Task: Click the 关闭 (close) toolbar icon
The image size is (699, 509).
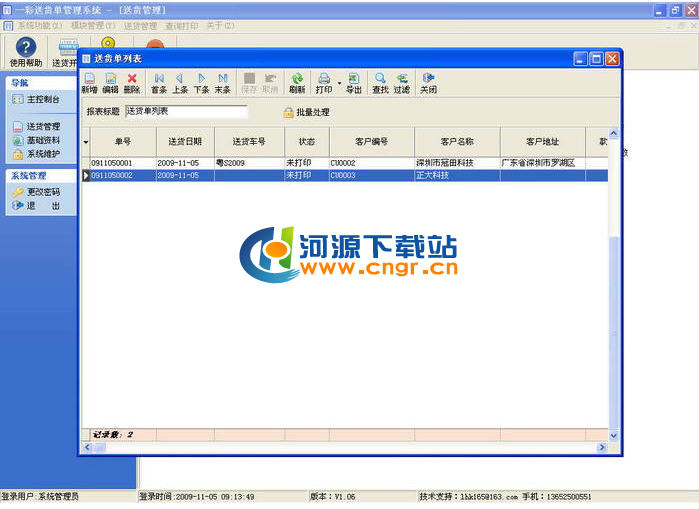Action: point(428,83)
